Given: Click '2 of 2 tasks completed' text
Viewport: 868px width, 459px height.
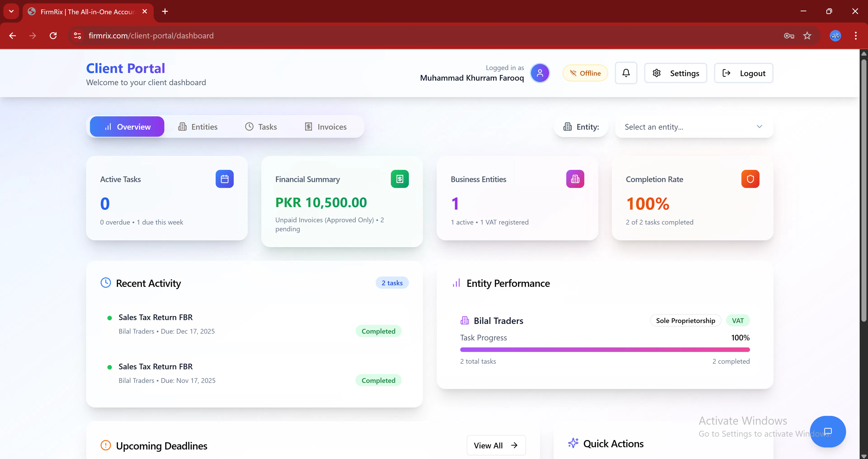Looking at the screenshot, I should (659, 222).
